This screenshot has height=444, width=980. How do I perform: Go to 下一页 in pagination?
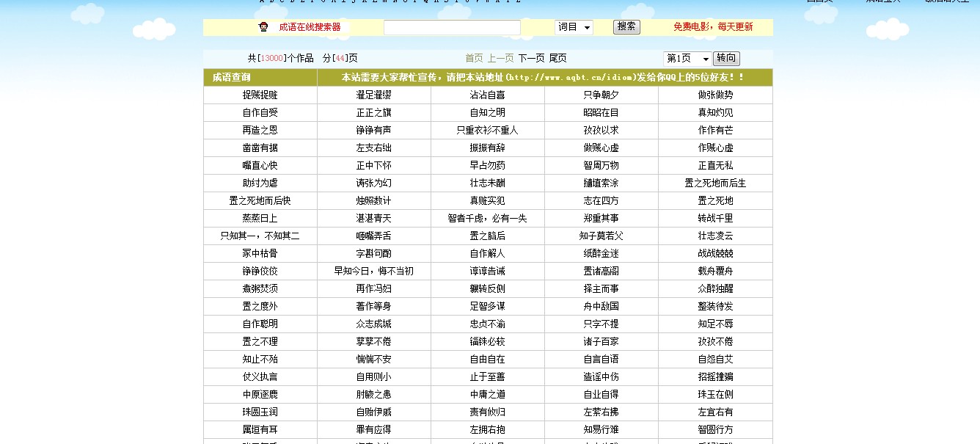532,59
